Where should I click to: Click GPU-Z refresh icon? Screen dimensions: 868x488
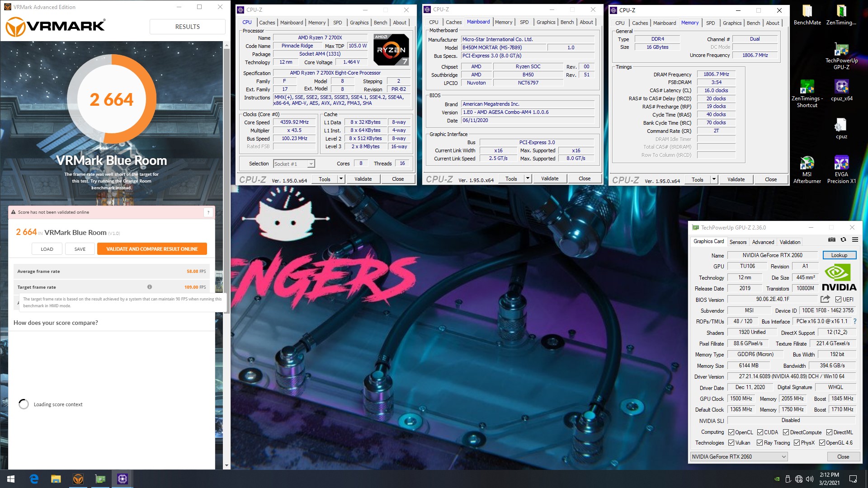point(843,239)
